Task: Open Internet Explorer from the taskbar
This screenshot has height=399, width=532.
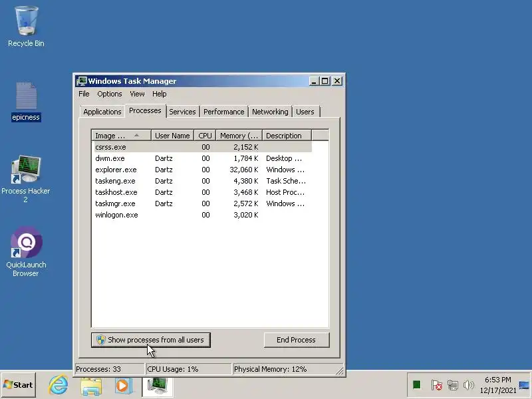Action: [59, 385]
